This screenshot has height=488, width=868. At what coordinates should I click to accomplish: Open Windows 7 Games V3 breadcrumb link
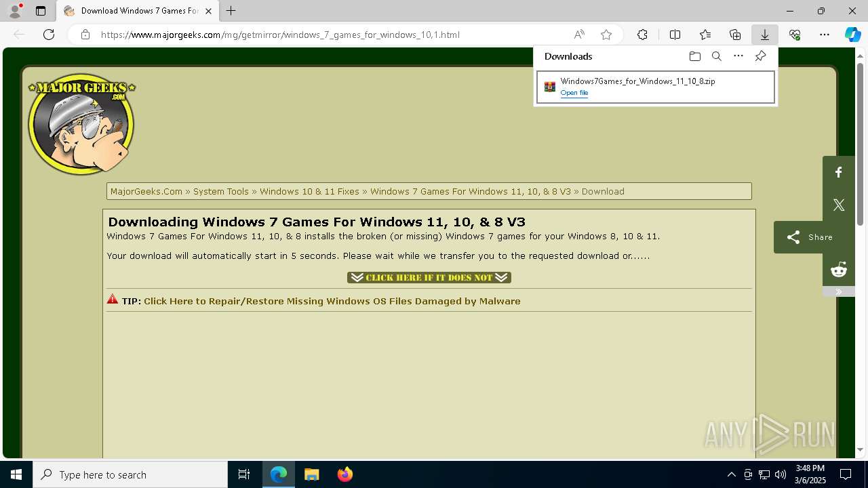point(471,191)
